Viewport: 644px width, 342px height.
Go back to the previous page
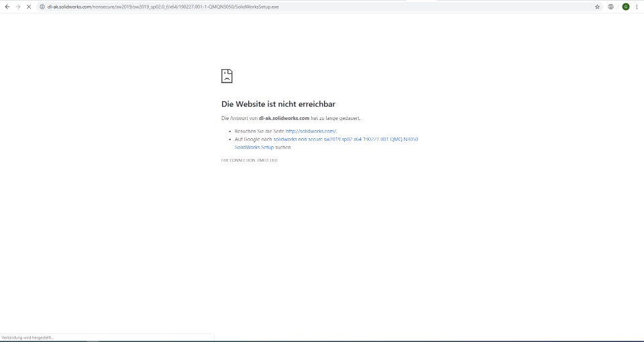(x=7, y=7)
